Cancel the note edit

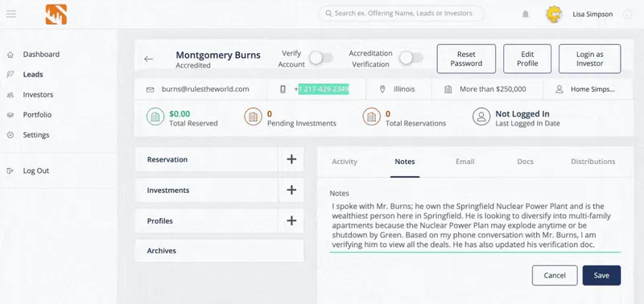(555, 275)
